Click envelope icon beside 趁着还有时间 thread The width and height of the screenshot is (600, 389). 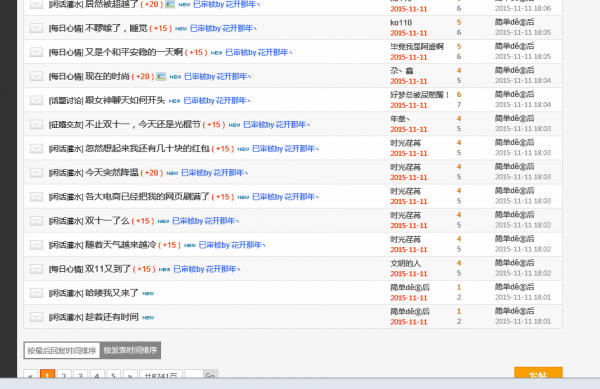(x=36, y=317)
